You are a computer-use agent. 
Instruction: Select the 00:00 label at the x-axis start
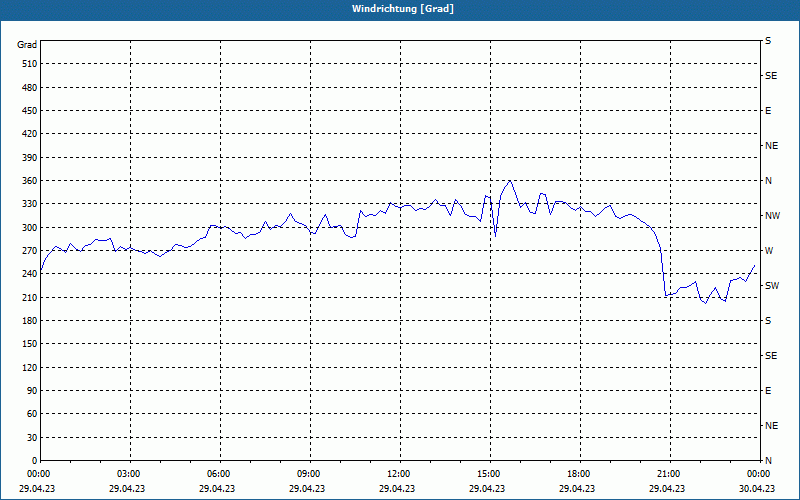(37, 474)
